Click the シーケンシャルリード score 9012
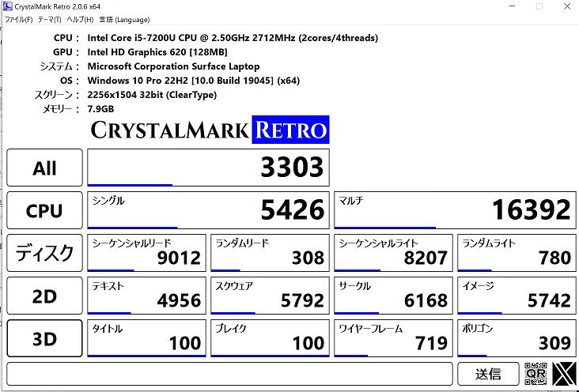This screenshot has height=392, width=579. tap(146, 253)
